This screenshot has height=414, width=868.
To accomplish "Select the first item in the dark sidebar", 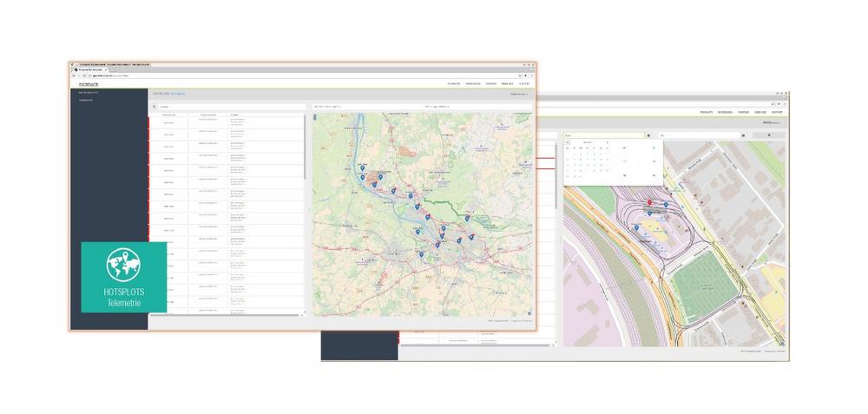I will tap(88, 92).
